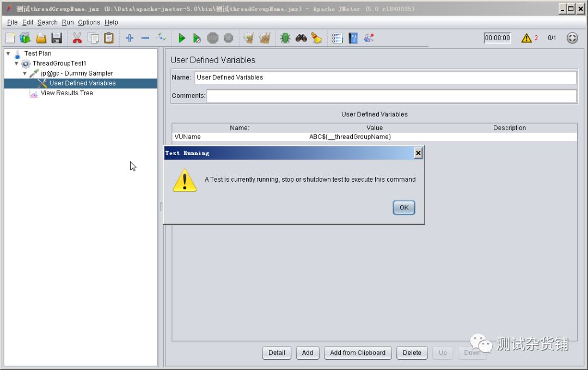Click the Name: column header
Image resolution: width=588 pixels, height=370 pixels.
point(240,128)
